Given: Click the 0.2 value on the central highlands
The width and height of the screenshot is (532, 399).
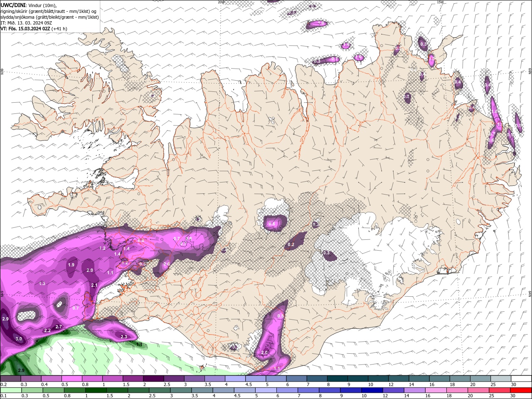Looking at the screenshot, I should coord(291,244).
